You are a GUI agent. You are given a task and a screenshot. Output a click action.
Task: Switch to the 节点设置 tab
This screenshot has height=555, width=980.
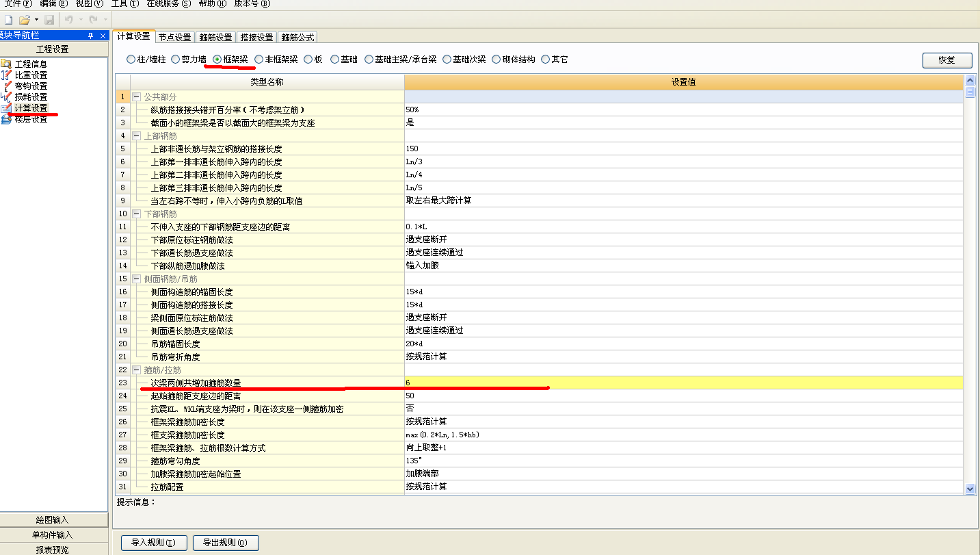point(175,37)
